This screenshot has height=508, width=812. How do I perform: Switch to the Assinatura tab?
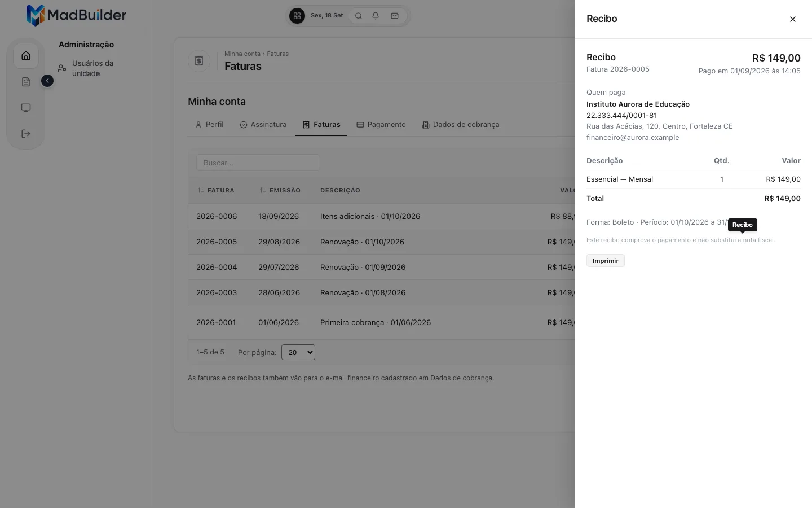click(x=263, y=125)
